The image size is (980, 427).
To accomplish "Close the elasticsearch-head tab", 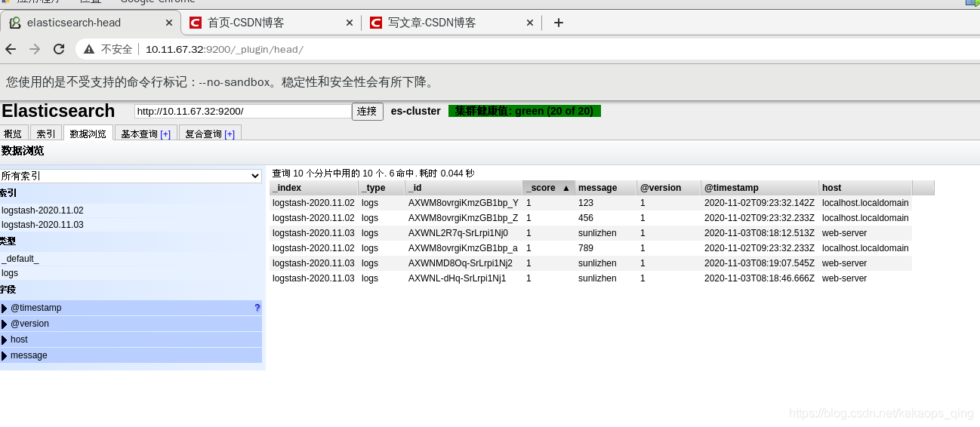I will [169, 23].
